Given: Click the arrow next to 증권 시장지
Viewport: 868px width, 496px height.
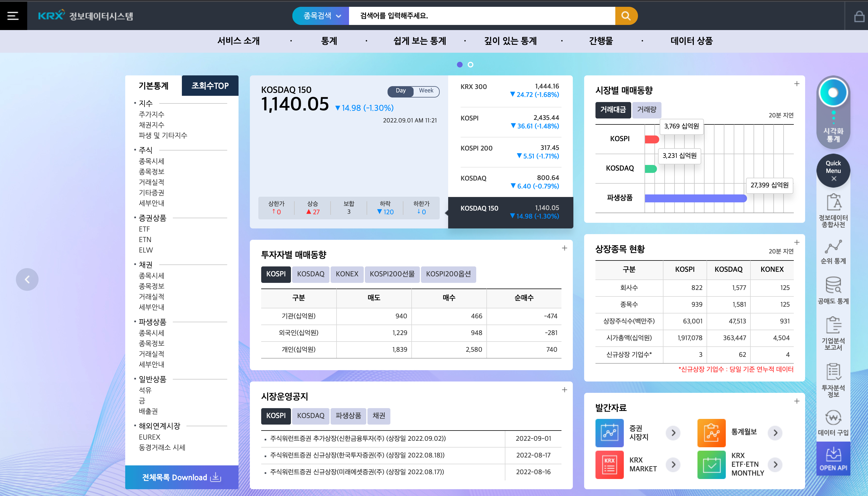Looking at the screenshot, I should [x=673, y=433].
